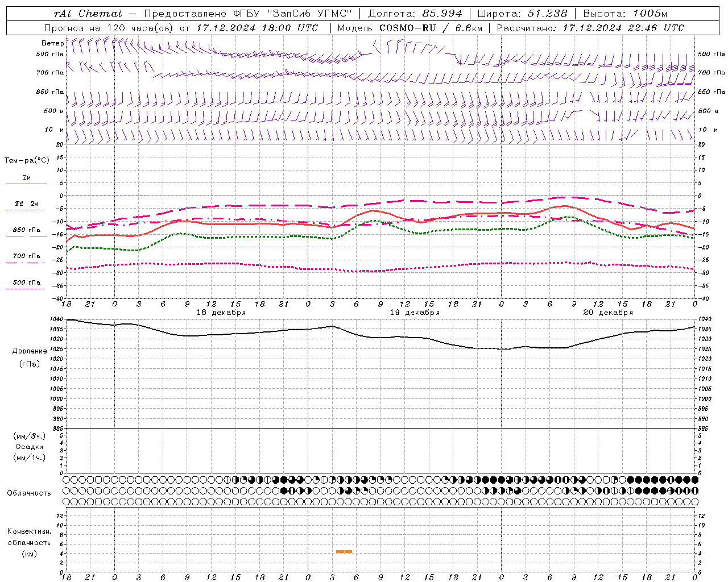Viewport: 728px width, 582px height.
Task: Click the elevation value 'Высота: 1005м'
Action: pos(625,14)
